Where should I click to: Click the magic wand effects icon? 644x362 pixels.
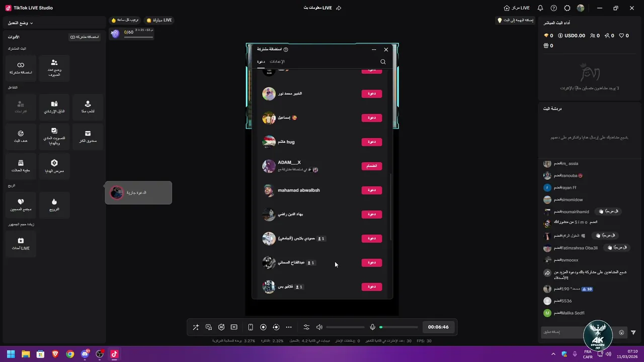pos(196,327)
